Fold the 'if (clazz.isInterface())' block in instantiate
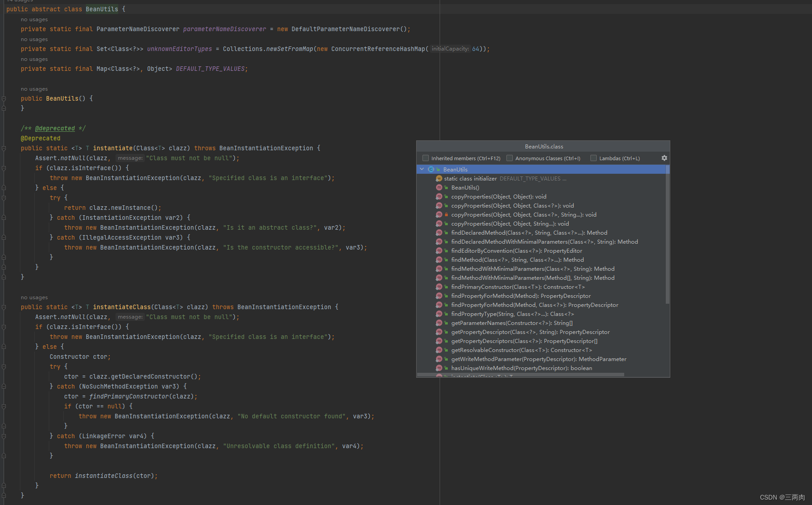 (4, 168)
